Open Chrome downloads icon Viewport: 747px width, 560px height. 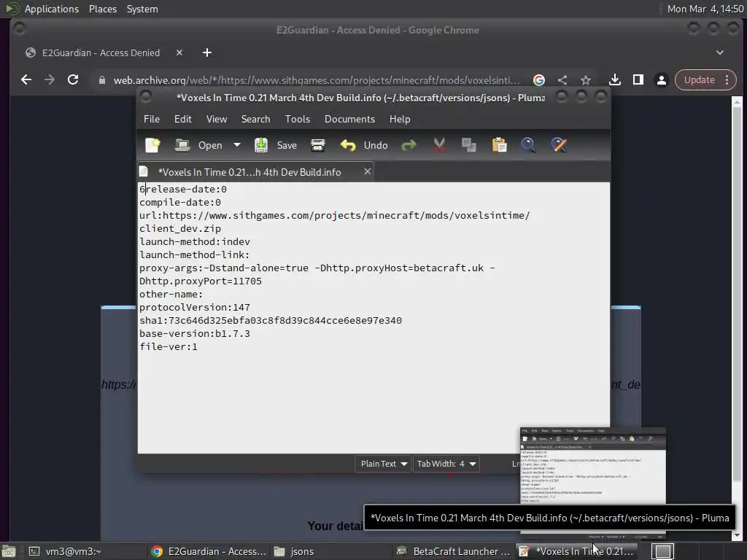[614, 79]
